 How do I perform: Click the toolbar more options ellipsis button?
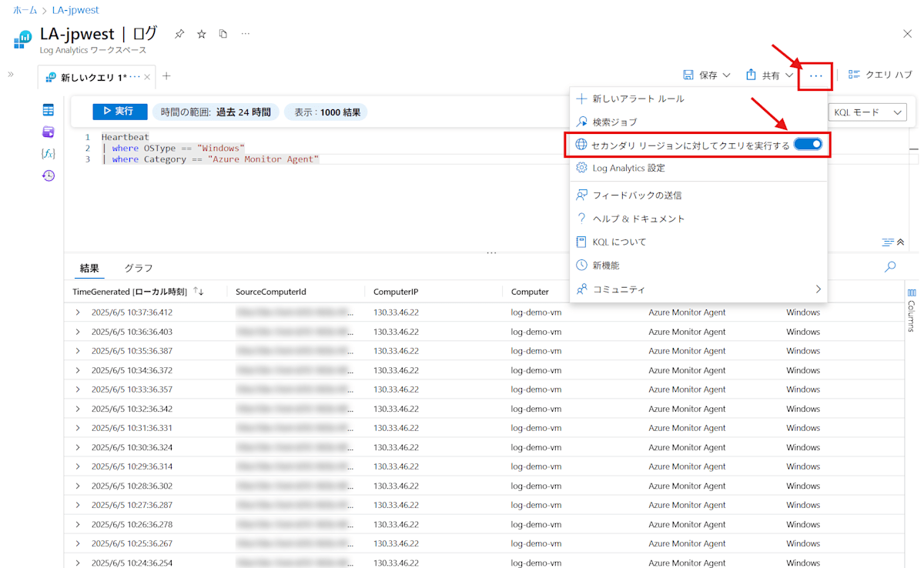[x=815, y=75]
